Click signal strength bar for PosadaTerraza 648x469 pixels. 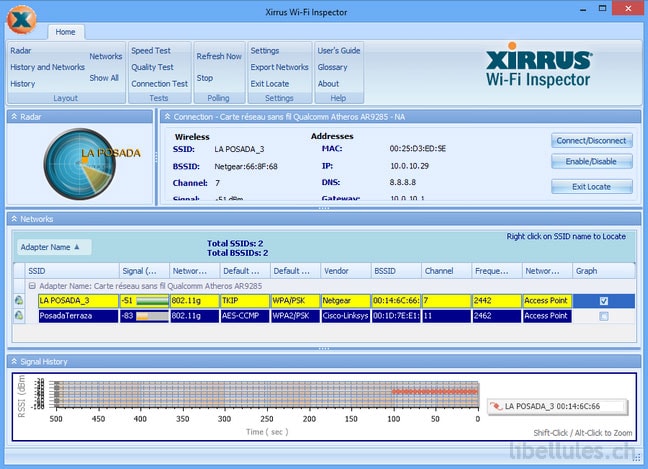152,316
